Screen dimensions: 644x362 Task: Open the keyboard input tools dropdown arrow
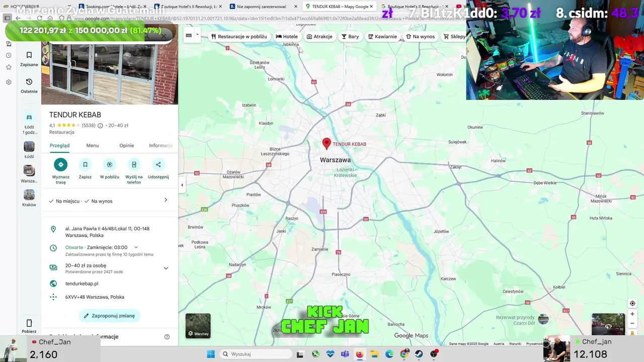pos(197,35)
